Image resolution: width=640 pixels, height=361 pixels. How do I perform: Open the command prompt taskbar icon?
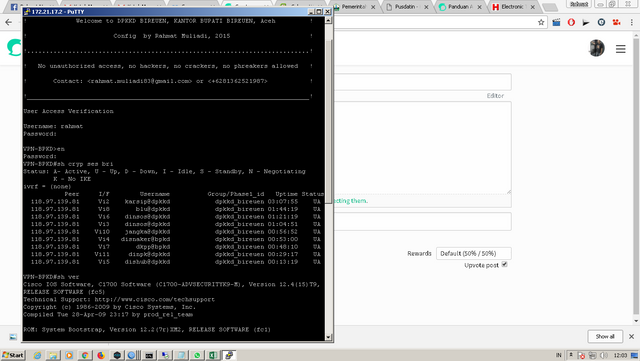point(149,355)
